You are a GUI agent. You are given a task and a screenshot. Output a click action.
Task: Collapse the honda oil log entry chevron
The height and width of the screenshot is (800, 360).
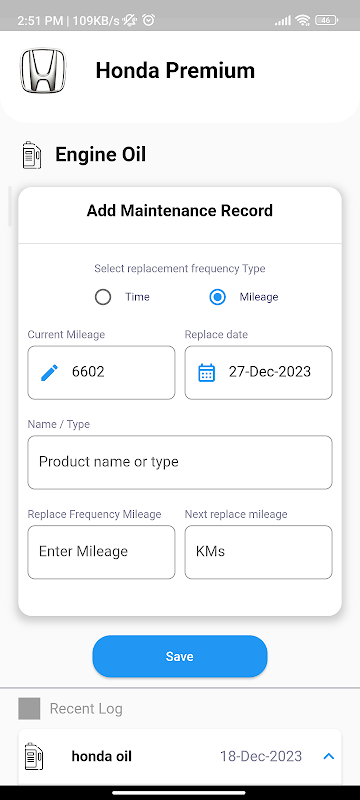pyautogui.click(x=329, y=756)
